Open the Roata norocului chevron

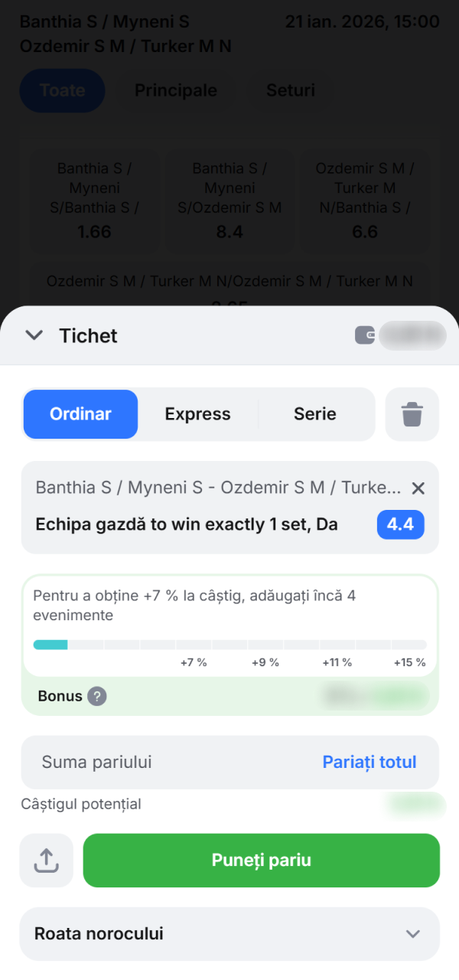click(413, 934)
